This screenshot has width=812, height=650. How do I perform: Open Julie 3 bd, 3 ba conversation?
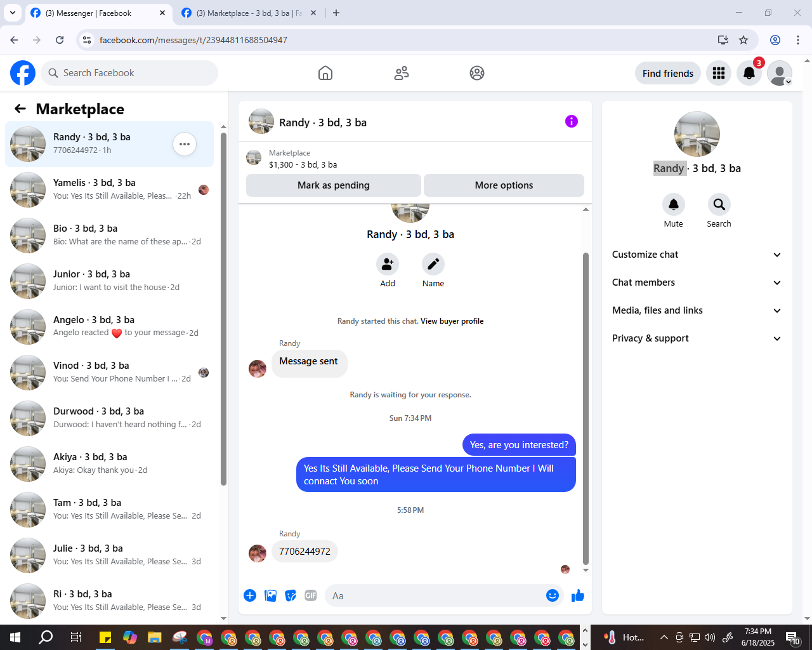click(x=110, y=555)
